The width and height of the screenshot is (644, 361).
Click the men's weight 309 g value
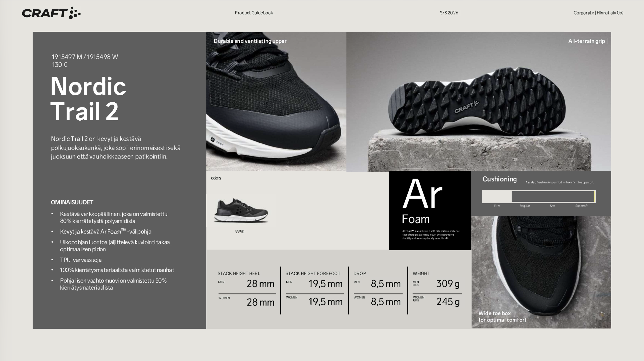448,284
